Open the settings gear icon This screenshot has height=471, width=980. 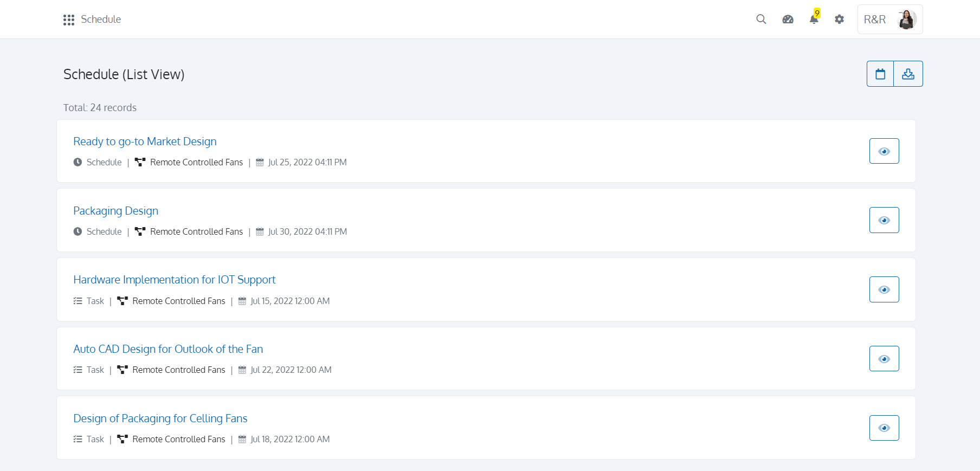point(839,19)
